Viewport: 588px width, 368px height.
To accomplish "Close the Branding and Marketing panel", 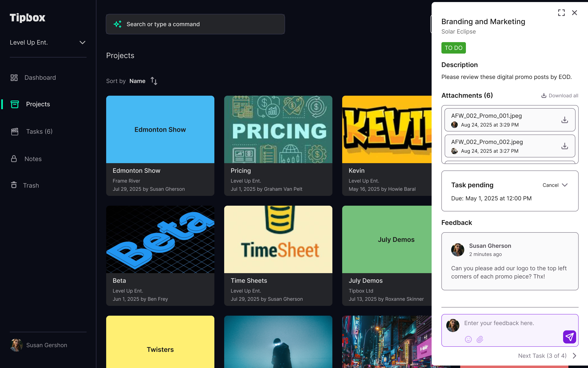I will pyautogui.click(x=574, y=13).
